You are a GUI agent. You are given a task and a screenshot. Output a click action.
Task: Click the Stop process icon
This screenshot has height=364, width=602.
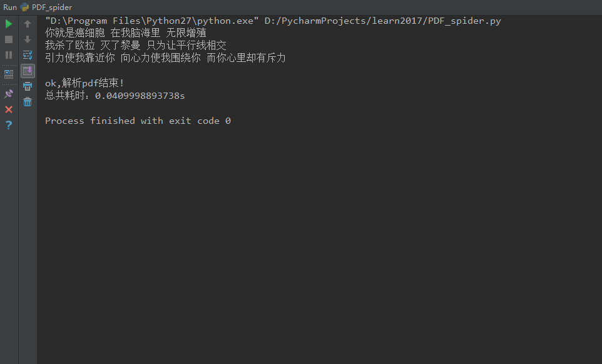[9, 39]
